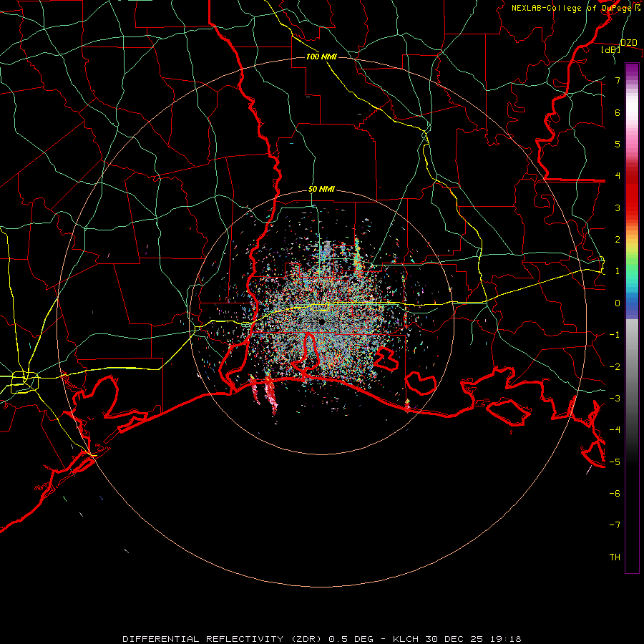Click the -4 dB scale value
This screenshot has width=644, height=644.
coord(615,430)
